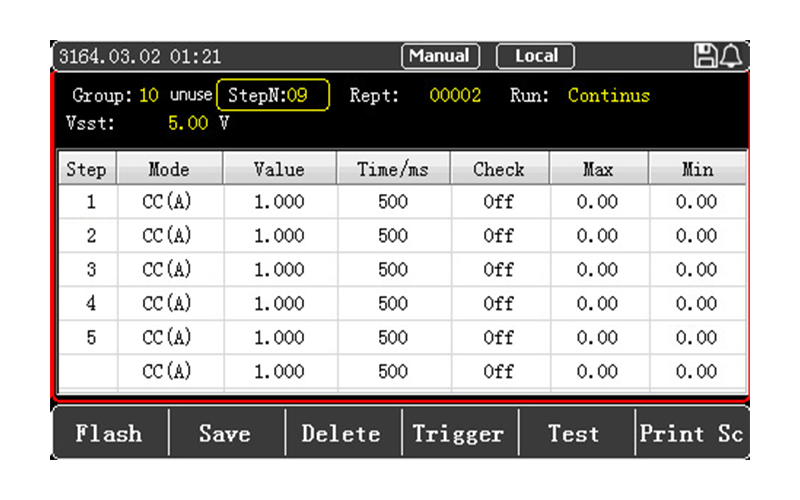This screenshot has height=500, width=800.
Task: Toggle the Manual mode indicator
Action: pos(440,56)
